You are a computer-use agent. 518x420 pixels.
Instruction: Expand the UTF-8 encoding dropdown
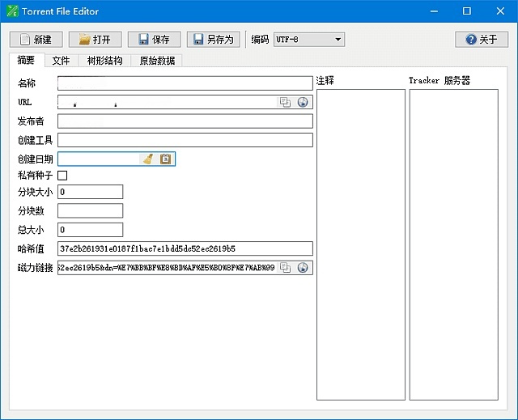[x=309, y=40]
